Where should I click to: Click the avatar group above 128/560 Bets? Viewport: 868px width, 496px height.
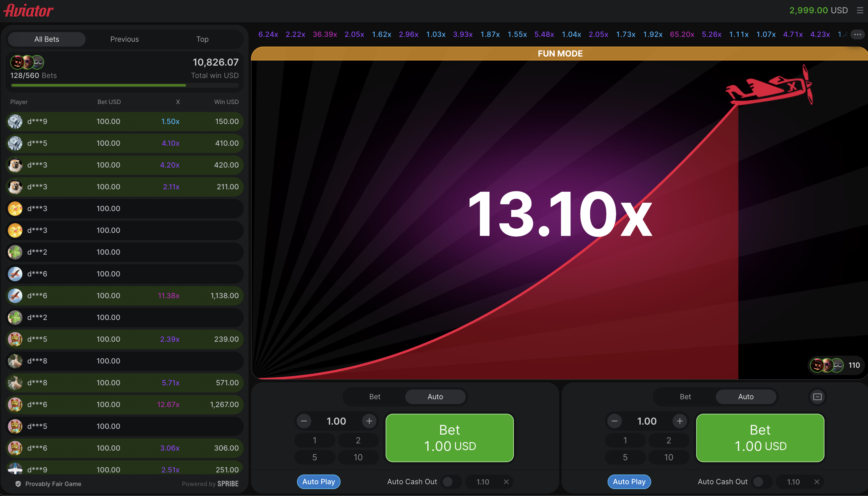click(x=27, y=62)
